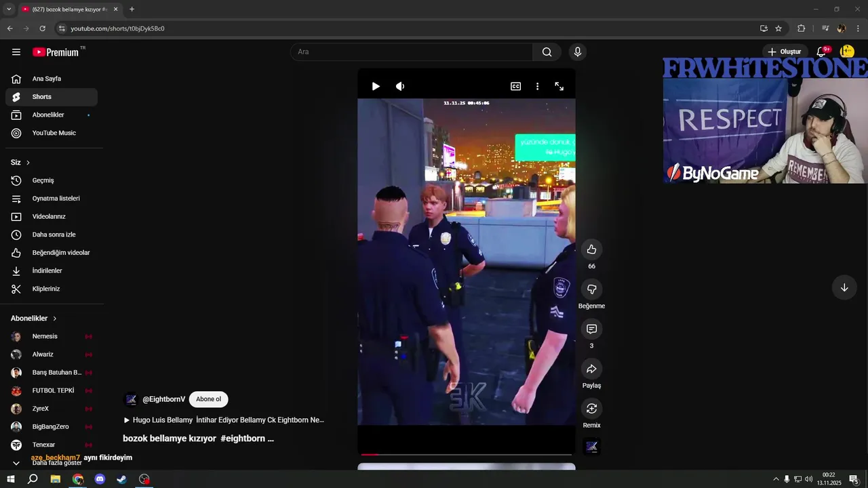Go to next Short with down arrow

point(844,287)
